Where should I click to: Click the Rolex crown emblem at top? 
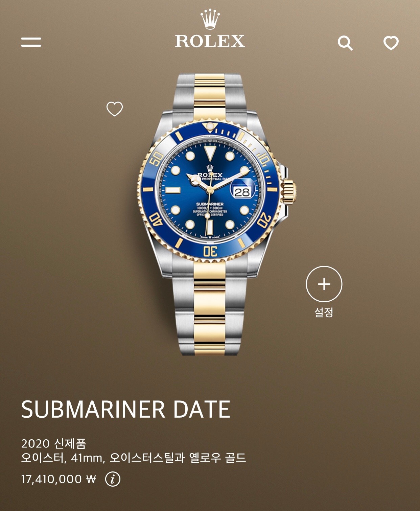[x=210, y=19]
